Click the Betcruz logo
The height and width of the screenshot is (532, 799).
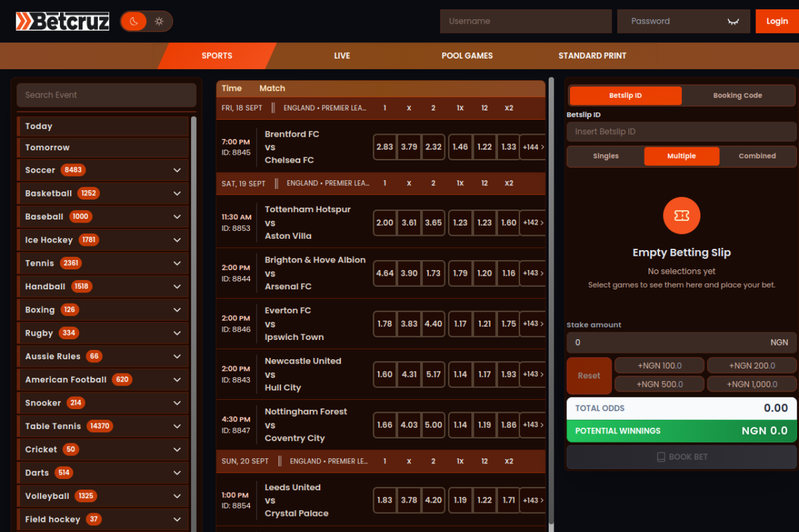[62, 21]
